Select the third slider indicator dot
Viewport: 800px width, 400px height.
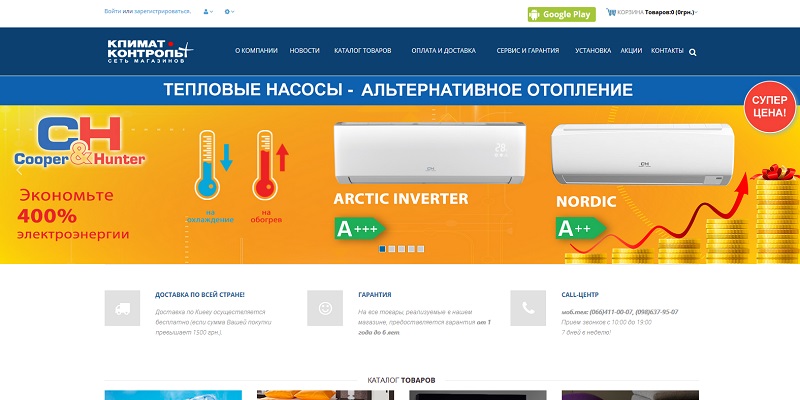point(402,249)
